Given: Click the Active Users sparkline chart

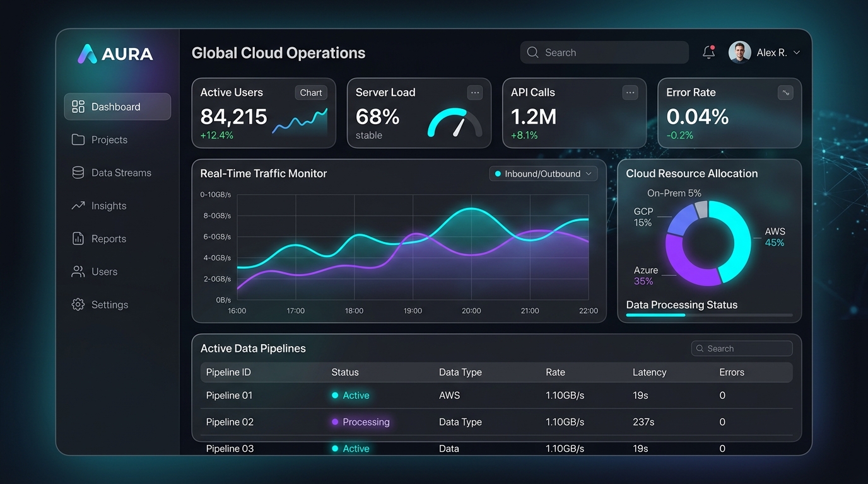Looking at the screenshot, I should pos(300,121).
